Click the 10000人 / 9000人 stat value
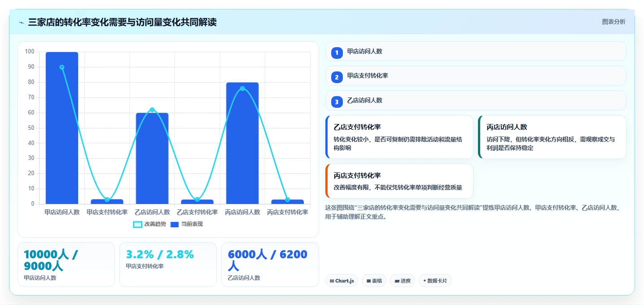Image resolution: width=644 pixels, height=305 pixels. (51, 260)
